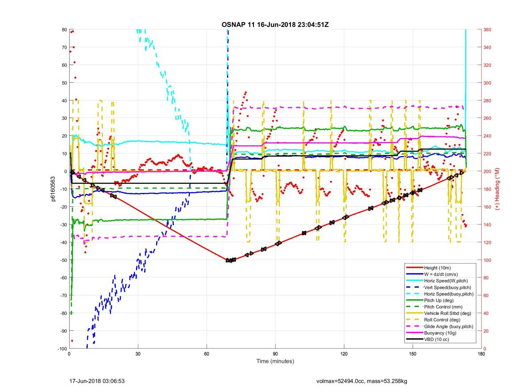Click the 17-Jun-2018 03:06:53 timestamp
532x392 pixels.
(97, 381)
